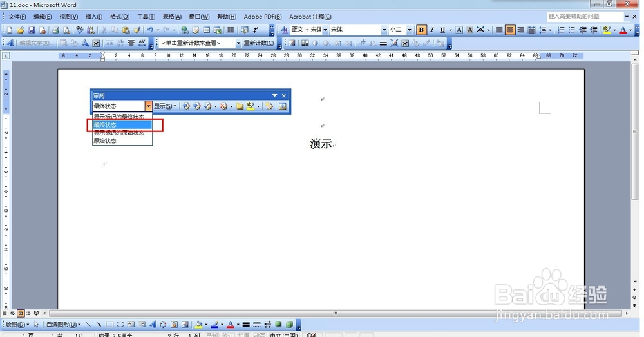Image resolution: width=644 pixels, height=337 pixels.
Task: Insert WordArt from the WordArt toolbar
Action: 10,43
